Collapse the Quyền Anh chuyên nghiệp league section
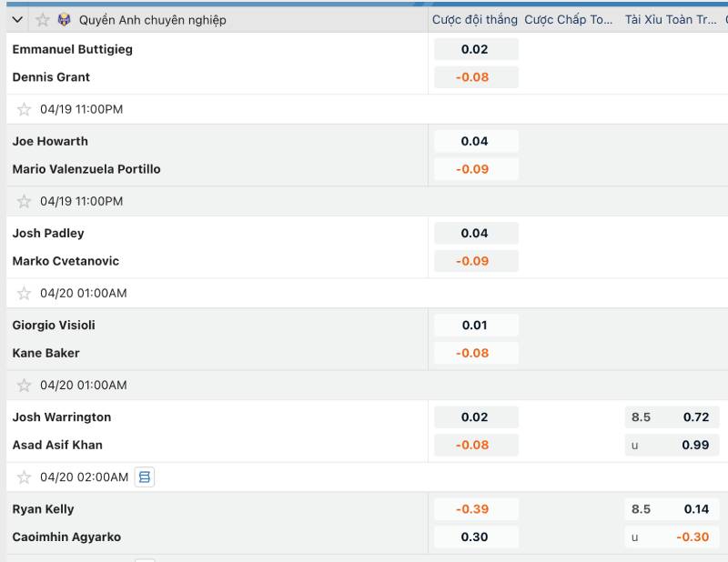 point(17,20)
